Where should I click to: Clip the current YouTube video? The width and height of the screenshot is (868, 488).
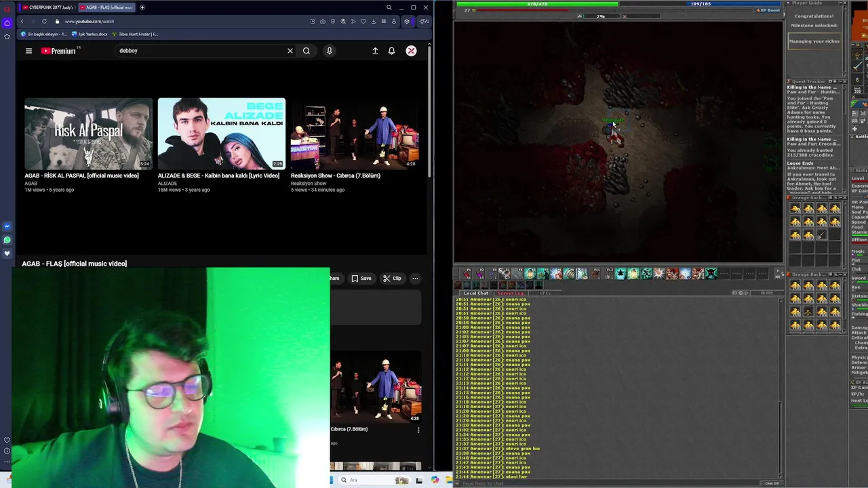click(x=392, y=279)
